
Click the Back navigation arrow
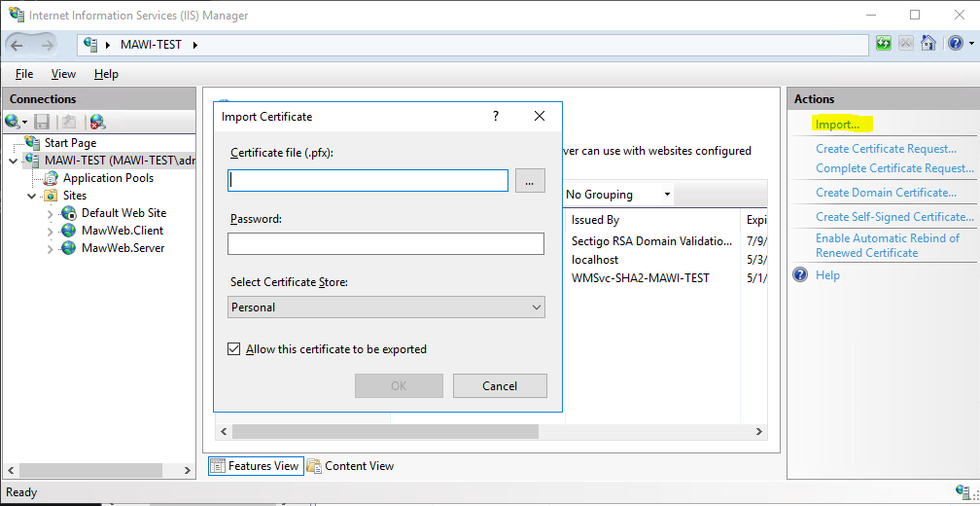pos(17,45)
